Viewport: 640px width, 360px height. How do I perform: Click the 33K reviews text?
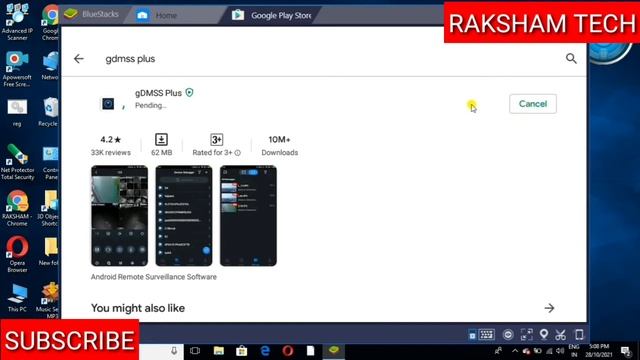[x=111, y=153]
